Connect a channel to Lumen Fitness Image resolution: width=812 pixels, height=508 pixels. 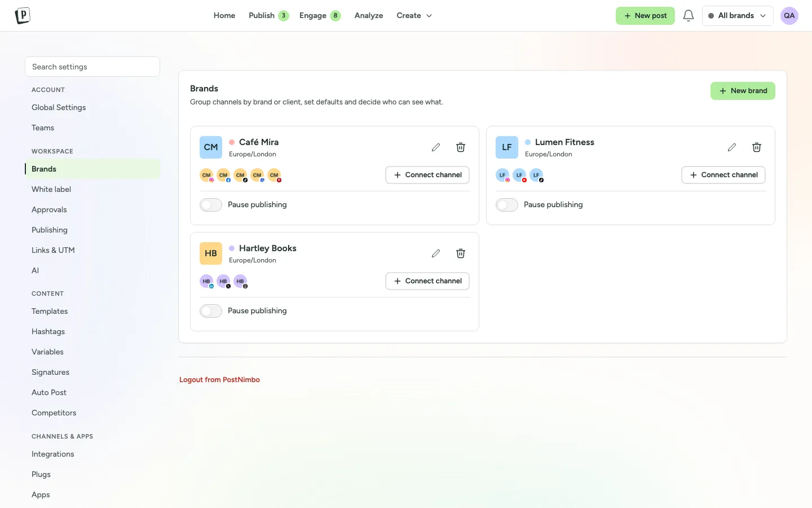[x=723, y=175]
